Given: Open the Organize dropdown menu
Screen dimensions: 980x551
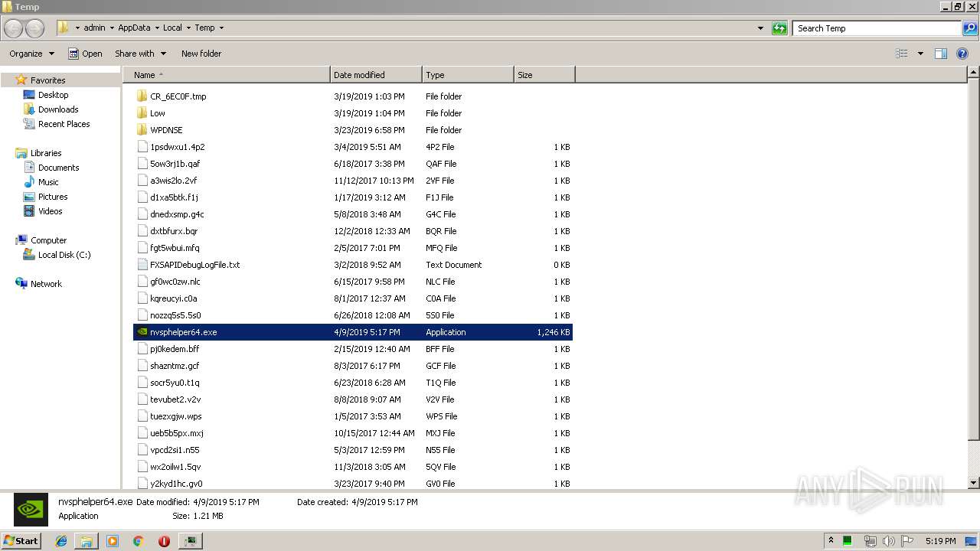Looking at the screenshot, I should pos(31,54).
